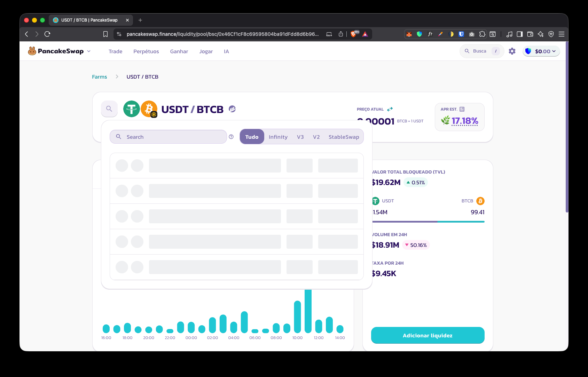588x377 pixels.
Task: Click the pool search magnifier button
Action: coord(109,109)
